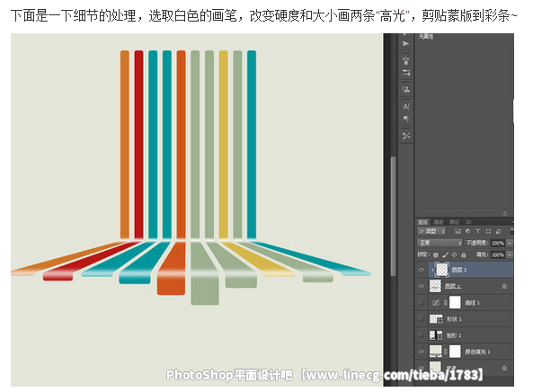Click the lock image pixels brush icon
Viewport: 533px width, 392px height.
[446, 254]
